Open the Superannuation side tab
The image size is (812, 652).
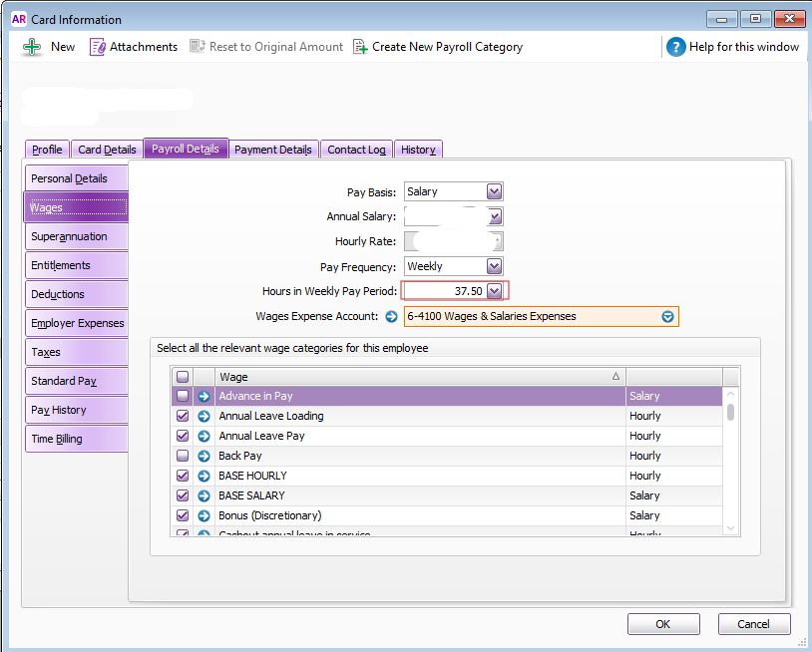pyautogui.click(x=76, y=236)
